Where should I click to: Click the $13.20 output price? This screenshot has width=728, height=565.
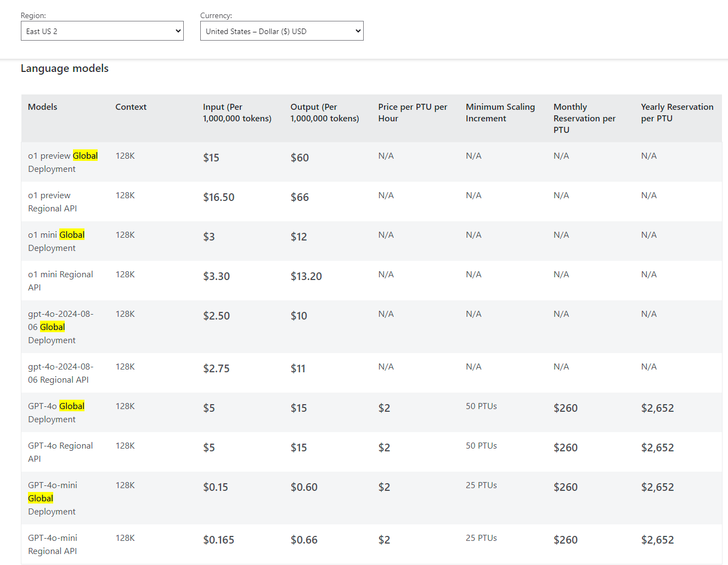(307, 276)
